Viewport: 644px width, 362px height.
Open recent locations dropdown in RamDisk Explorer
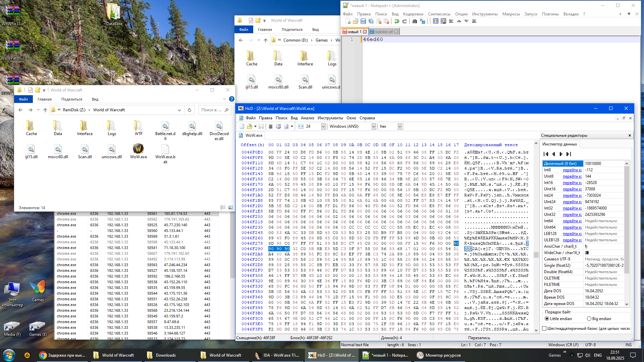(38, 110)
